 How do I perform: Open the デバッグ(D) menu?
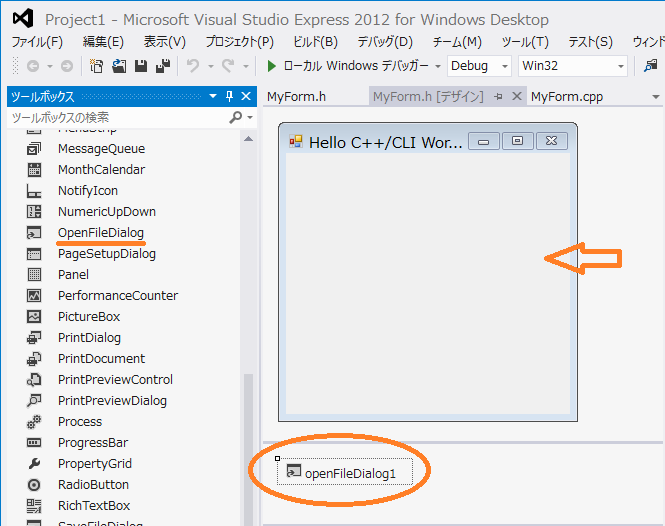385,42
